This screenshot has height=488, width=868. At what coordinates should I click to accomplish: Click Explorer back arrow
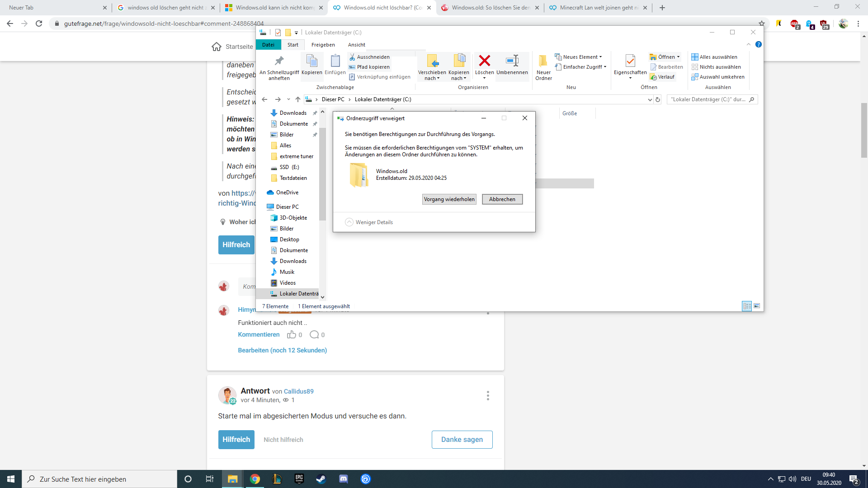point(264,99)
